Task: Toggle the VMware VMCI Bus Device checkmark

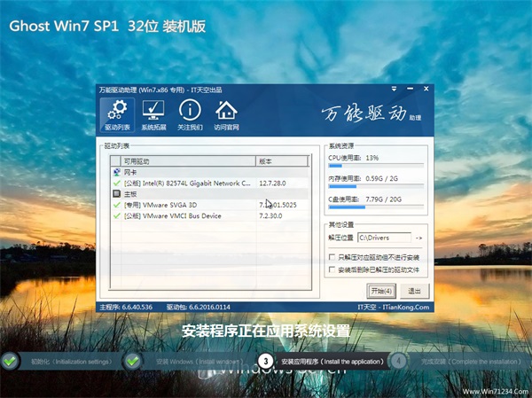Action: click(x=116, y=215)
